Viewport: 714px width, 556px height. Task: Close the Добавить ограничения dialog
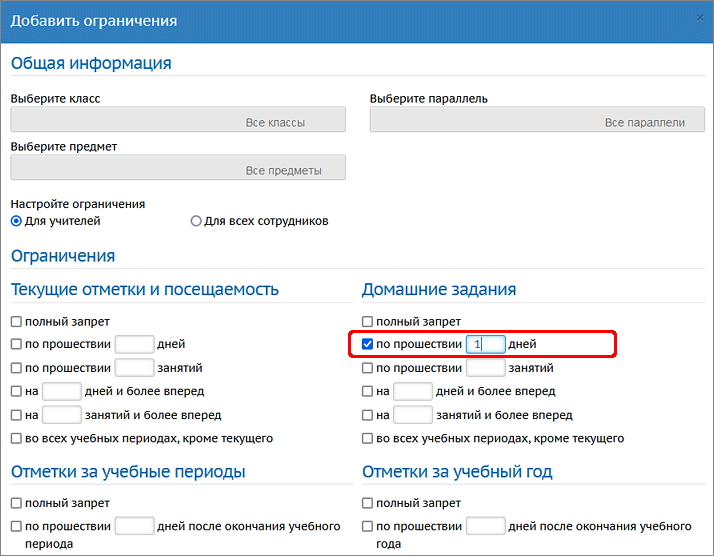[x=700, y=17]
